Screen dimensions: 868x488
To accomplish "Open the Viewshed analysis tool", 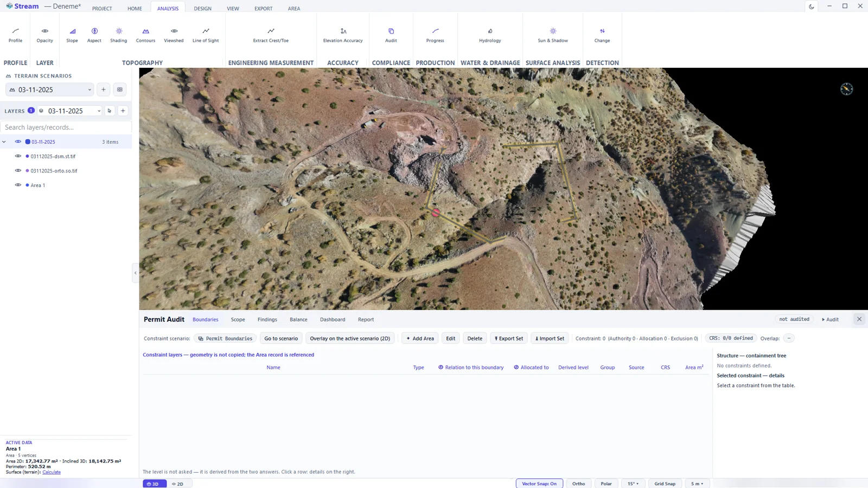I will point(174,35).
